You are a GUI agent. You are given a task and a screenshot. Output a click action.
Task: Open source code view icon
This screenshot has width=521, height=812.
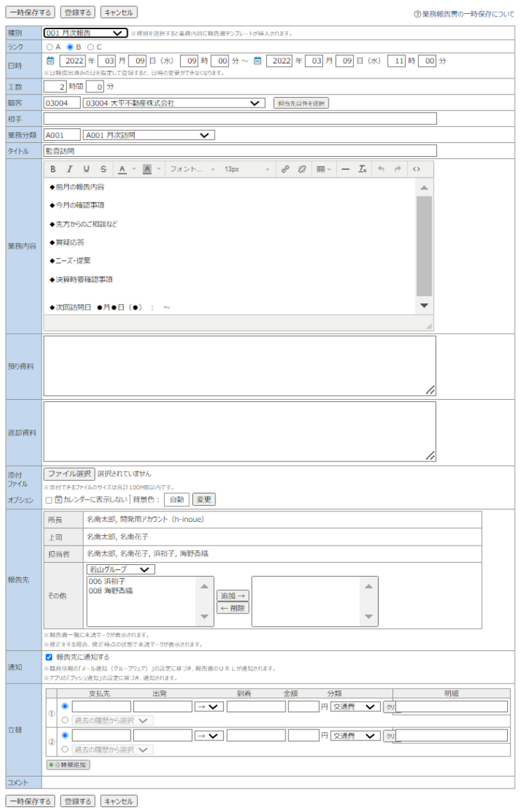click(x=416, y=169)
